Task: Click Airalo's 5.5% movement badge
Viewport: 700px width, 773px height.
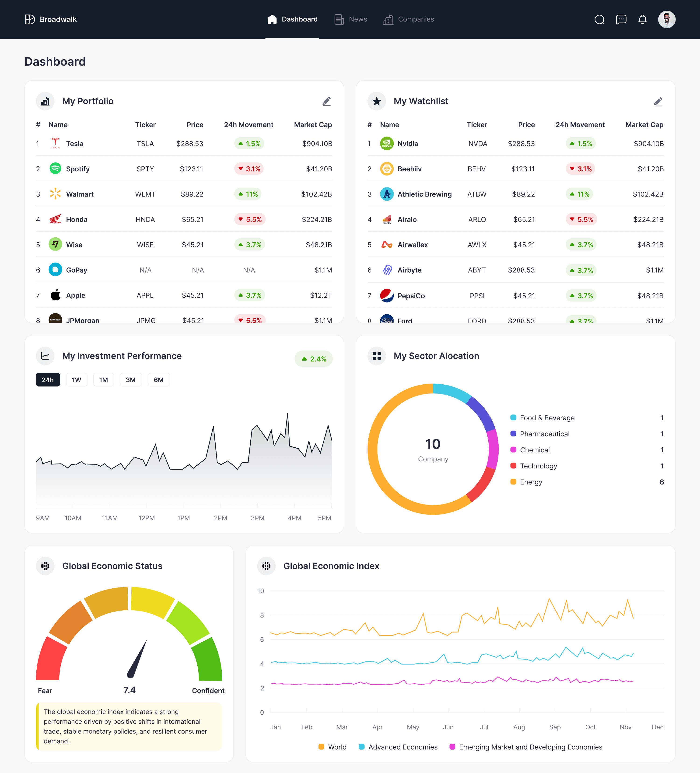Action: pos(581,219)
